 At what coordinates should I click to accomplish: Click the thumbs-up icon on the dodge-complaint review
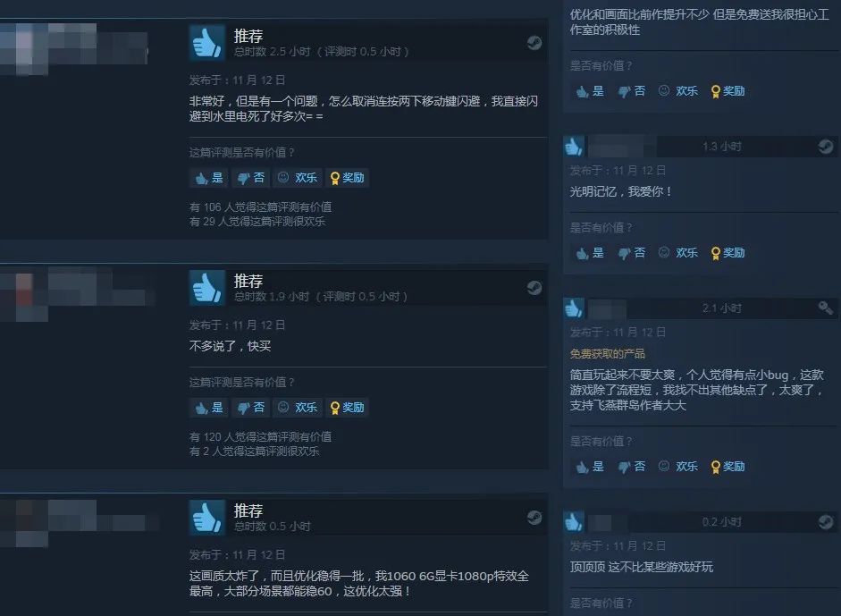point(207,43)
